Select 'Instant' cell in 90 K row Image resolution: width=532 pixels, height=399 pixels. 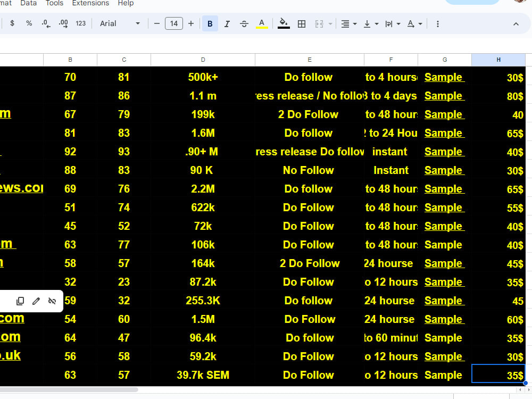pyautogui.click(x=391, y=170)
